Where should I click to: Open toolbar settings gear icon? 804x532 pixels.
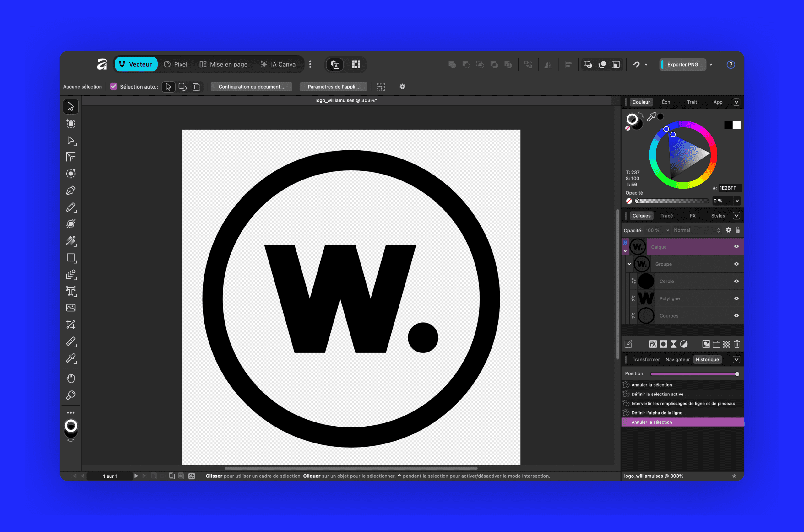[402, 87]
